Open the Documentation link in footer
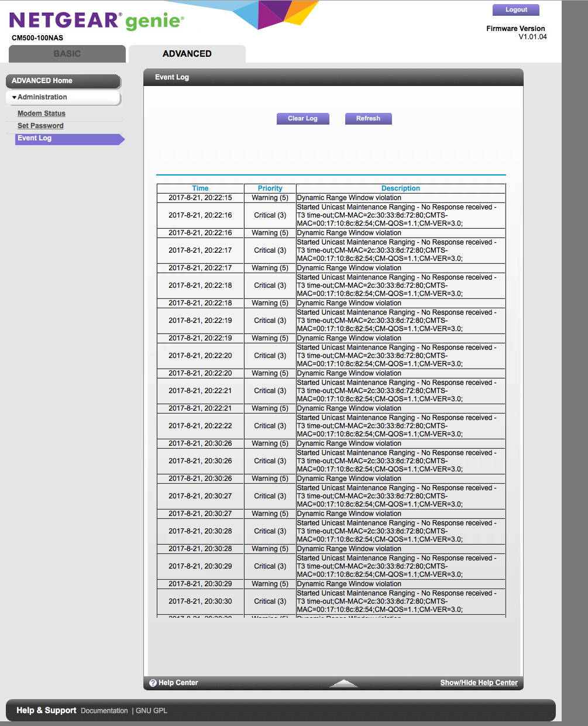The width and height of the screenshot is (588, 726). click(104, 710)
